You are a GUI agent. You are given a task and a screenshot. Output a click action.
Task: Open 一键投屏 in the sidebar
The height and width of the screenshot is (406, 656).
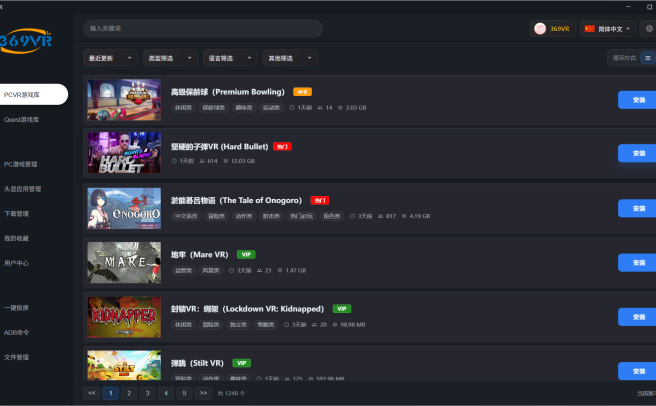tap(16, 308)
